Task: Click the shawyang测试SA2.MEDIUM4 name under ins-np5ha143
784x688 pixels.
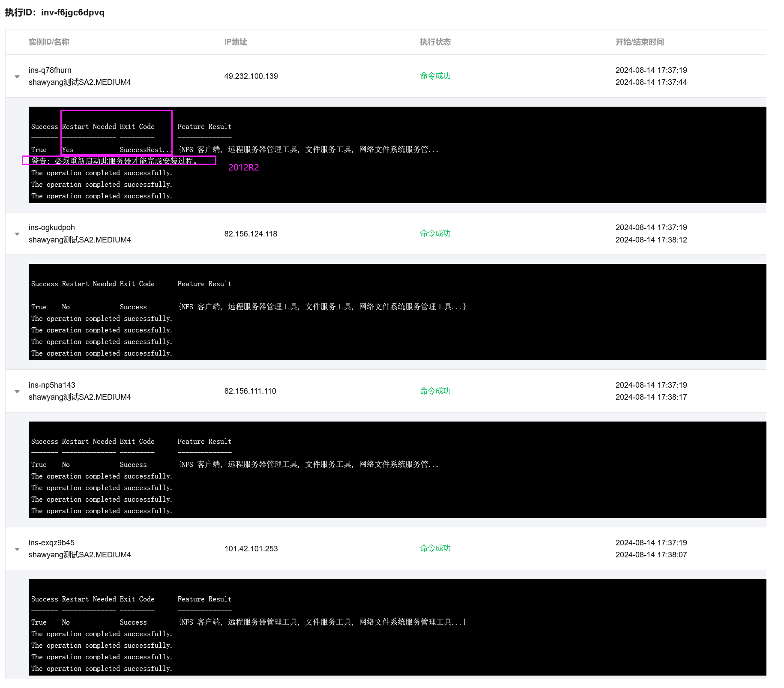Action: [x=80, y=397]
